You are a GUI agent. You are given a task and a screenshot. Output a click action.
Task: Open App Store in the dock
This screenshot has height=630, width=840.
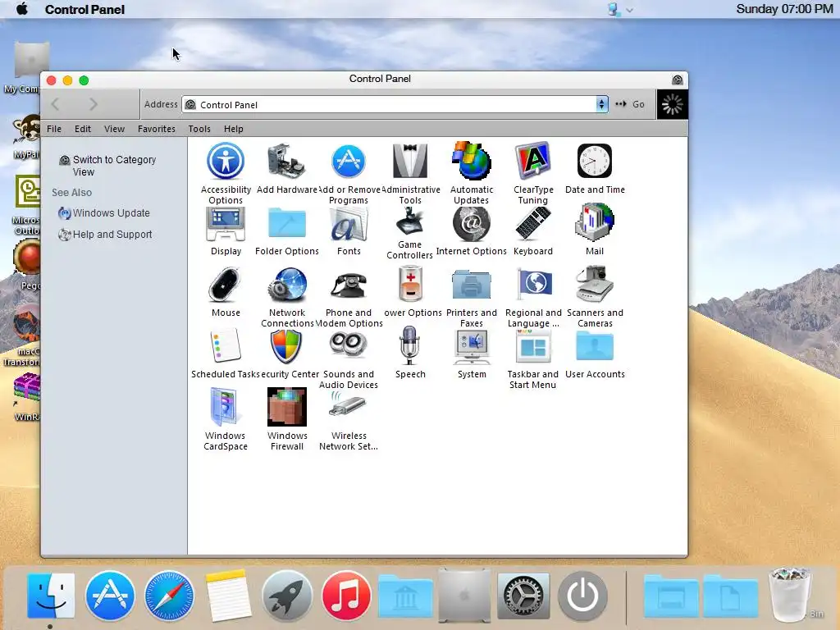tap(110, 596)
